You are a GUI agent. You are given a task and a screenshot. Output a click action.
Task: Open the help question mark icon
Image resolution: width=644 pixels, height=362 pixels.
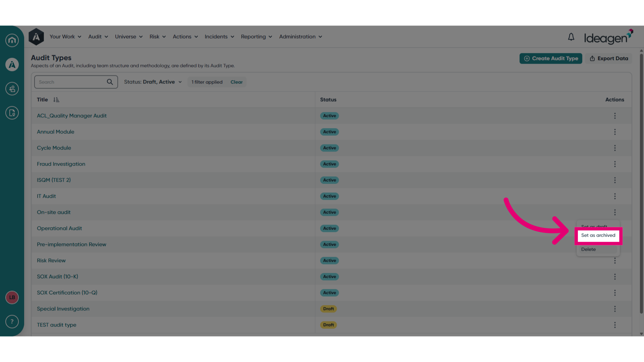pyautogui.click(x=12, y=321)
